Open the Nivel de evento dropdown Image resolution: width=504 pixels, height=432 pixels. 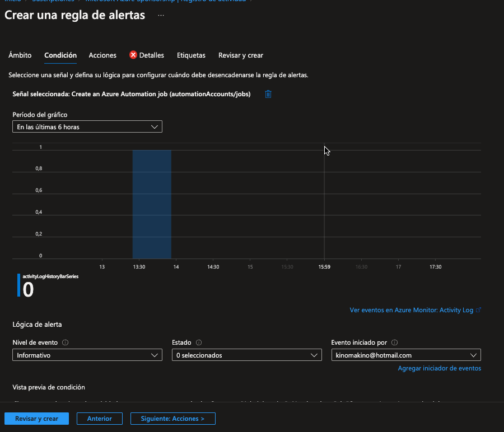click(87, 355)
